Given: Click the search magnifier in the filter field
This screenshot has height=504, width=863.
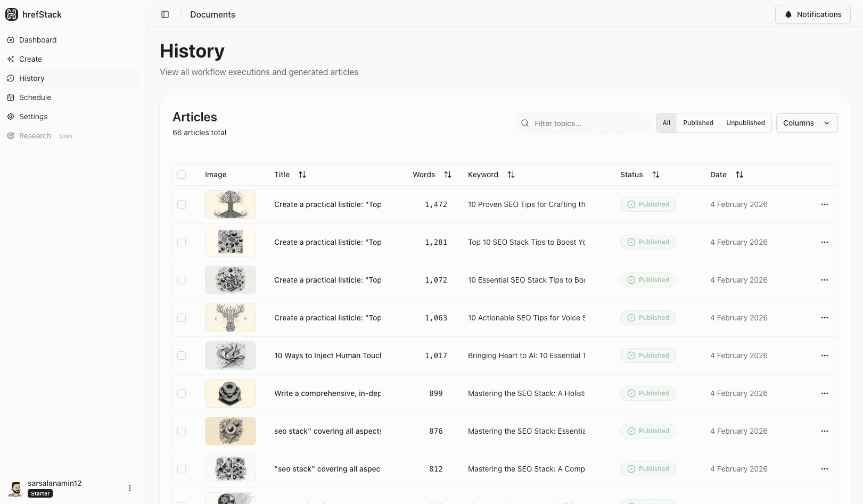Looking at the screenshot, I should (x=525, y=123).
